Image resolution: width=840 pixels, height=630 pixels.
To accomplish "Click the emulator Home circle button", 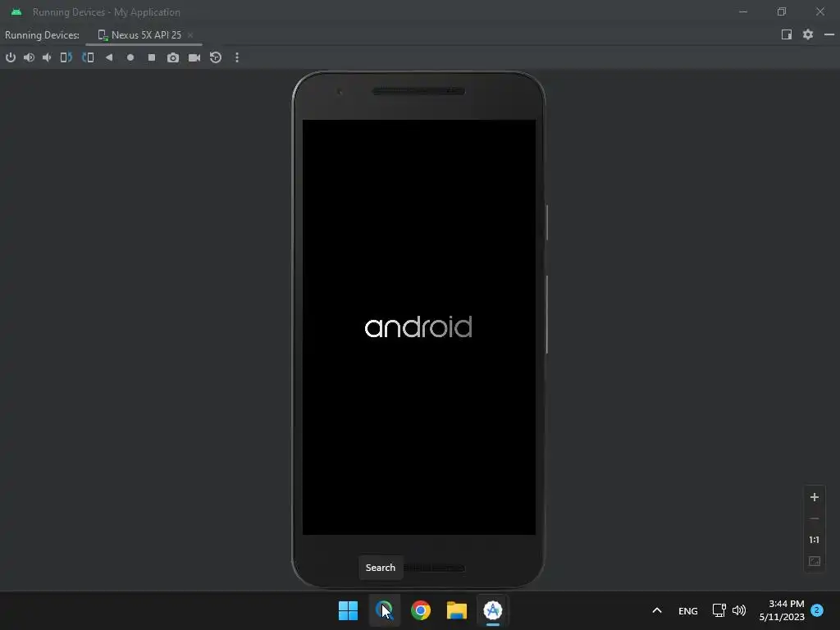I will pos(130,57).
